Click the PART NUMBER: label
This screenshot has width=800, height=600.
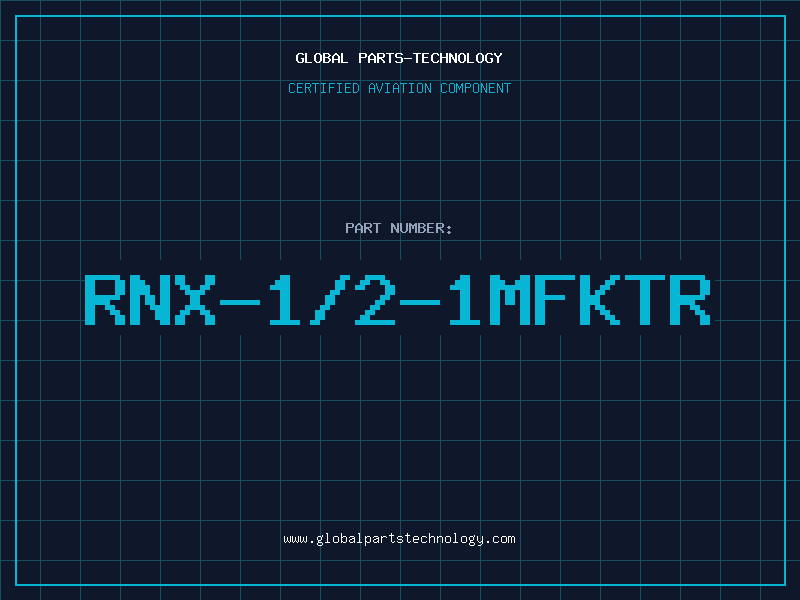click(398, 228)
